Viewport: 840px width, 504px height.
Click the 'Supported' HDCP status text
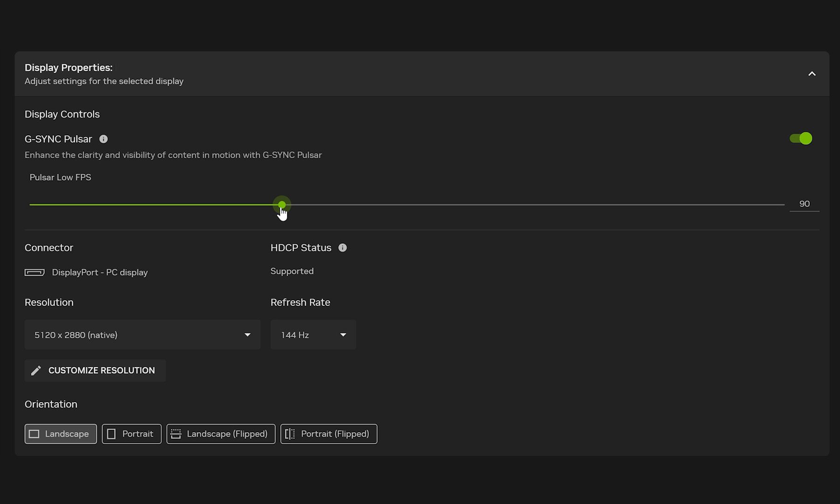pos(292,271)
